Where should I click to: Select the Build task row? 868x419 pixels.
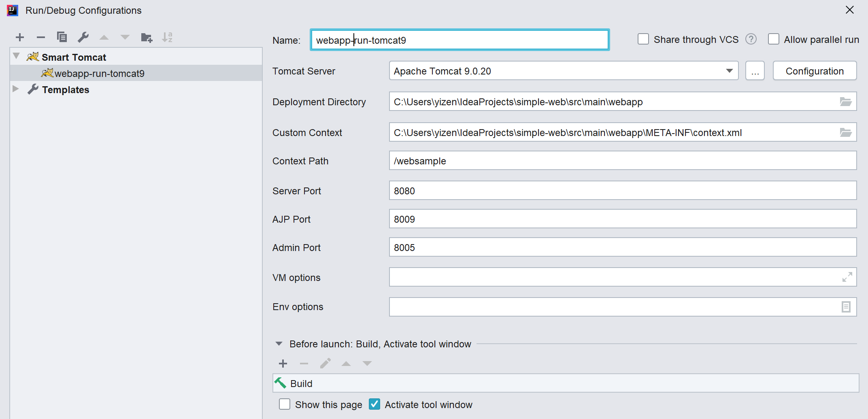[566, 383]
